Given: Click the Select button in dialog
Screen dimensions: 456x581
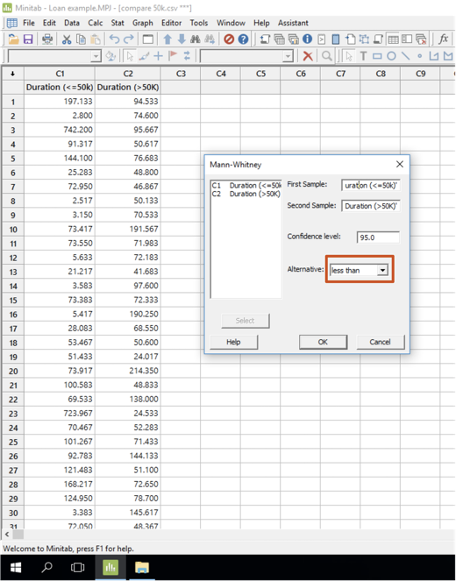Looking at the screenshot, I should pos(245,321).
